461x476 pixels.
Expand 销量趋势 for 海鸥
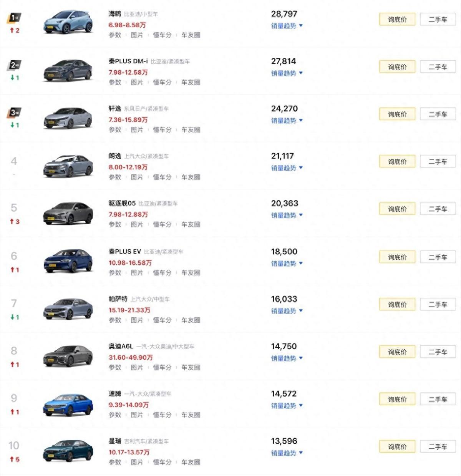click(x=287, y=26)
